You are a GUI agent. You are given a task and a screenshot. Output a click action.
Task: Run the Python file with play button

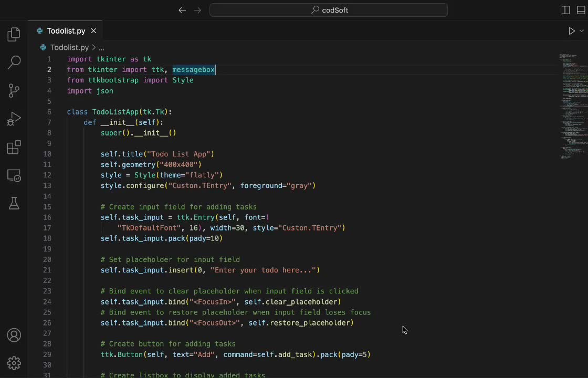572,31
